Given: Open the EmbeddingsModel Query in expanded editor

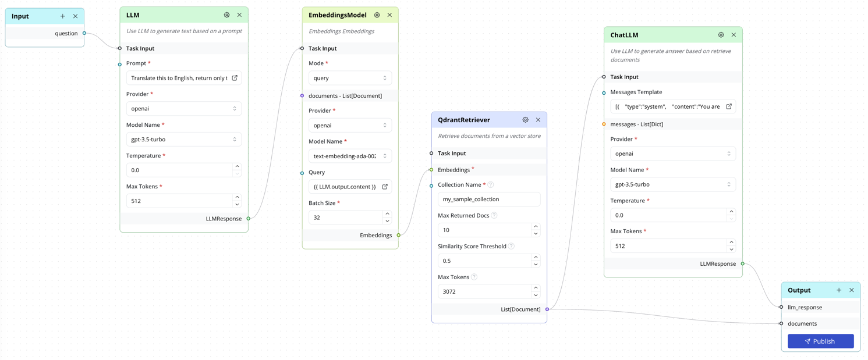Looking at the screenshot, I should 385,187.
